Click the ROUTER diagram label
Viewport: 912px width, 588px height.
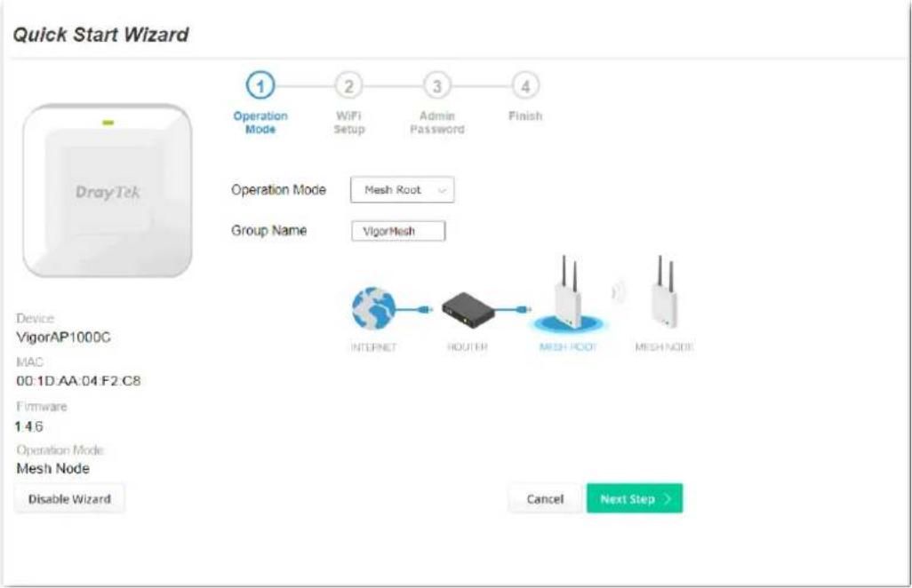pos(467,347)
